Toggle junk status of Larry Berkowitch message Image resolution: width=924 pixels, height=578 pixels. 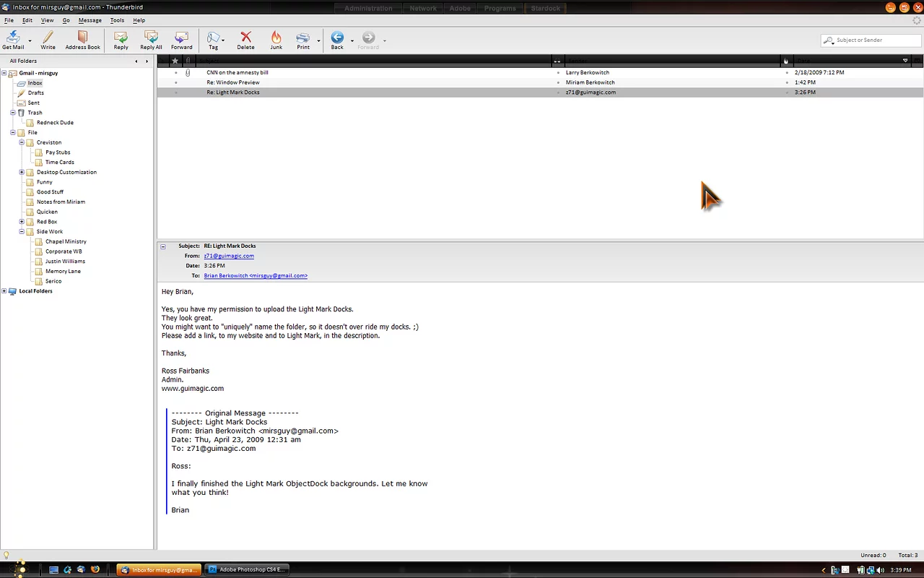coord(787,73)
